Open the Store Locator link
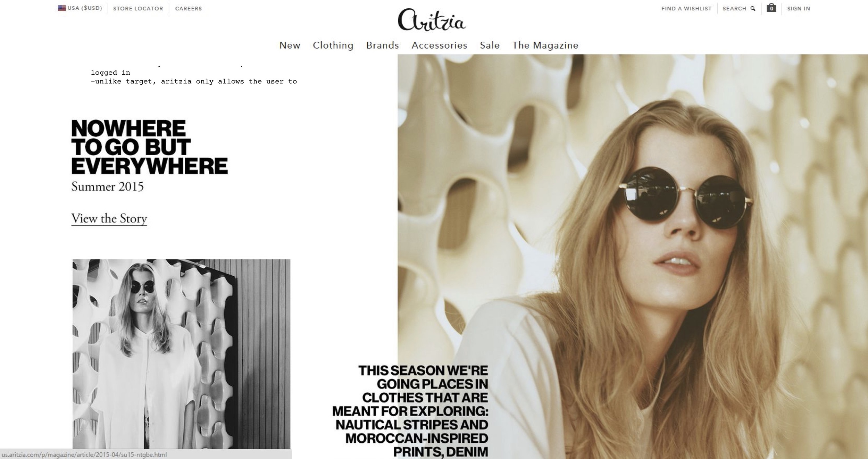This screenshot has width=868, height=459. [138, 8]
